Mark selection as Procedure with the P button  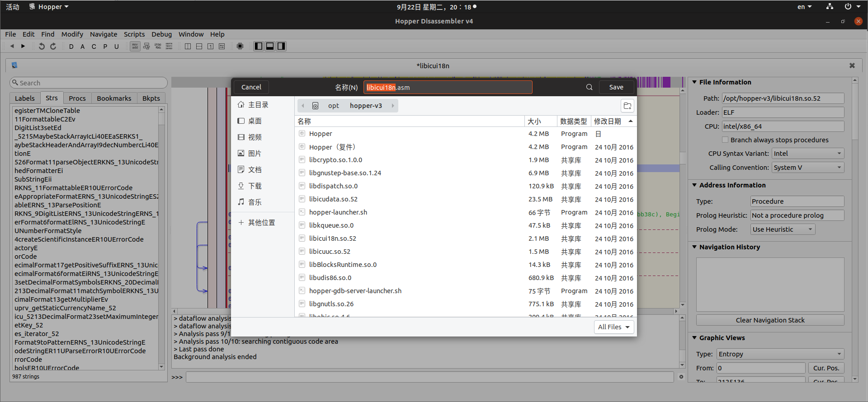[105, 47]
